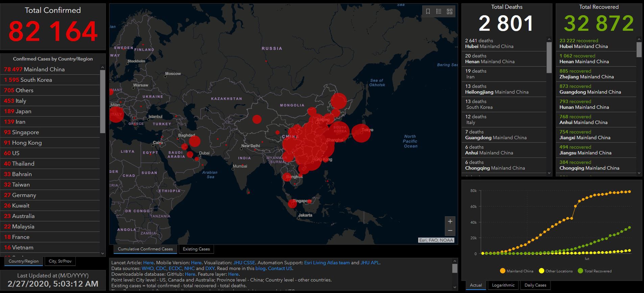This screenshot has width=644, height=293.
Task: Open the basemap gallery grid icon
Action: [x=450, y=11]
